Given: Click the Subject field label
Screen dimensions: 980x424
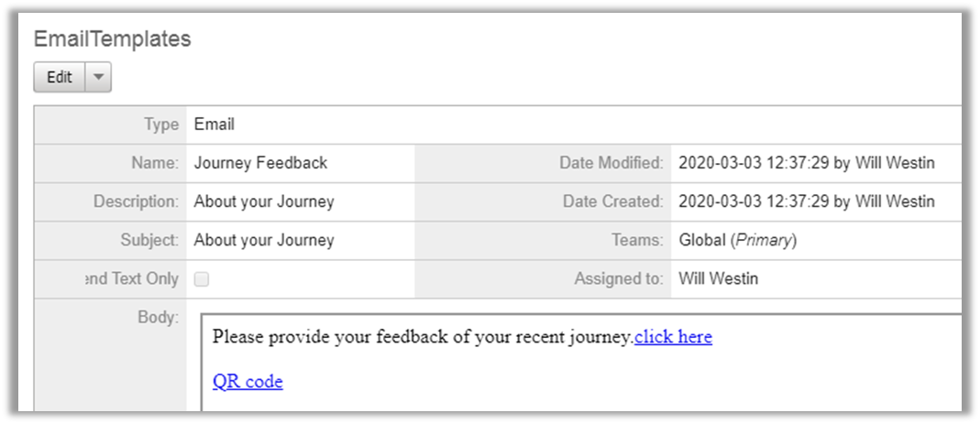Looking at the screenshot, I should tap(149, 241).
